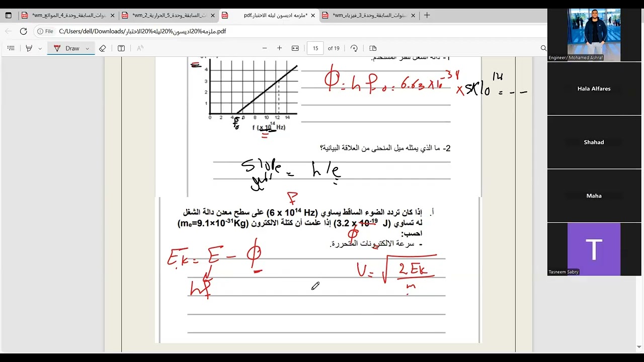Rotate the PDF page

pyautogui.click(x=354, y=48)
